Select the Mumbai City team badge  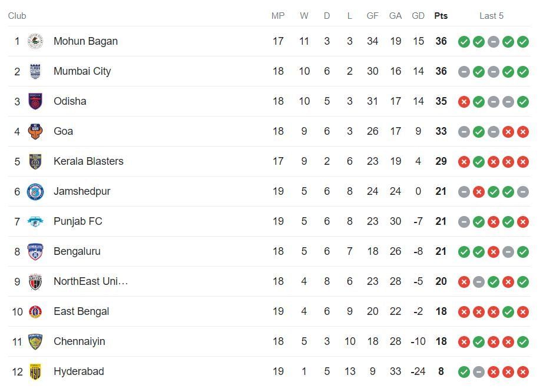pyautogui.click(x=35, y=71)
